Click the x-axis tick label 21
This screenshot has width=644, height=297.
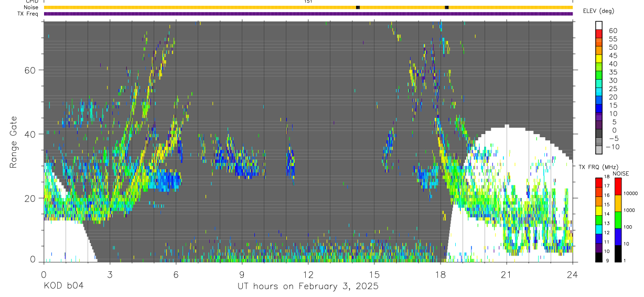coord(507,274)
